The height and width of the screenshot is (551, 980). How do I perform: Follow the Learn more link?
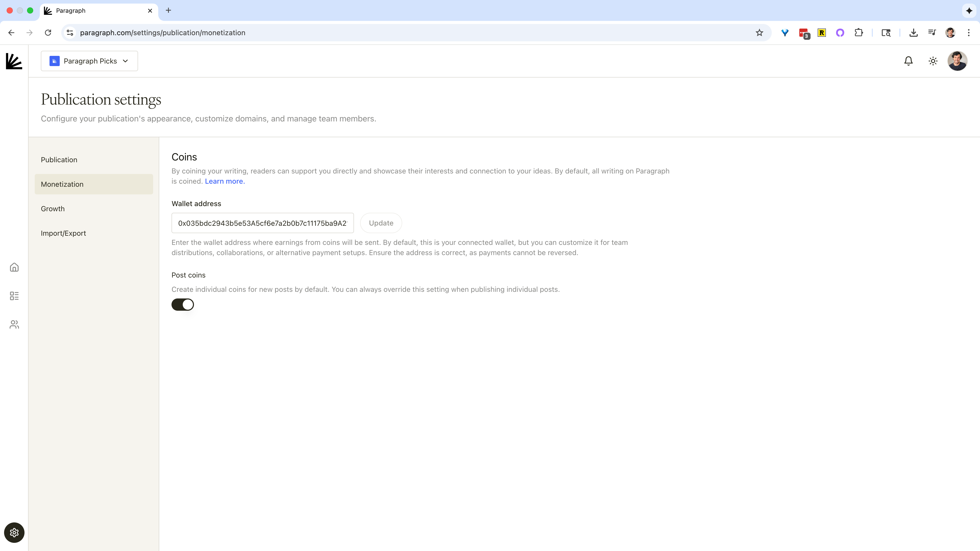click(225, 181)
